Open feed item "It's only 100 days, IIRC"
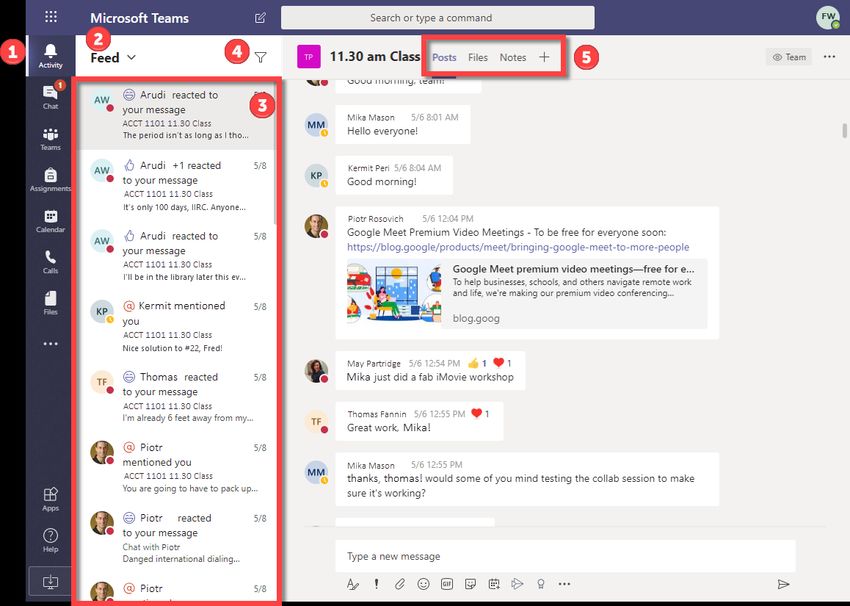This screenshot has width=850, height=606. (x=176, y=185)
